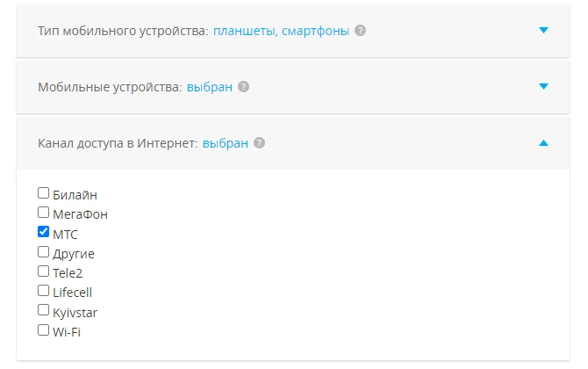Click 'выбран' link for Мобильные устройства
Image resolution: width=588 pixels, height=369 pixels.
coord(210,87)
